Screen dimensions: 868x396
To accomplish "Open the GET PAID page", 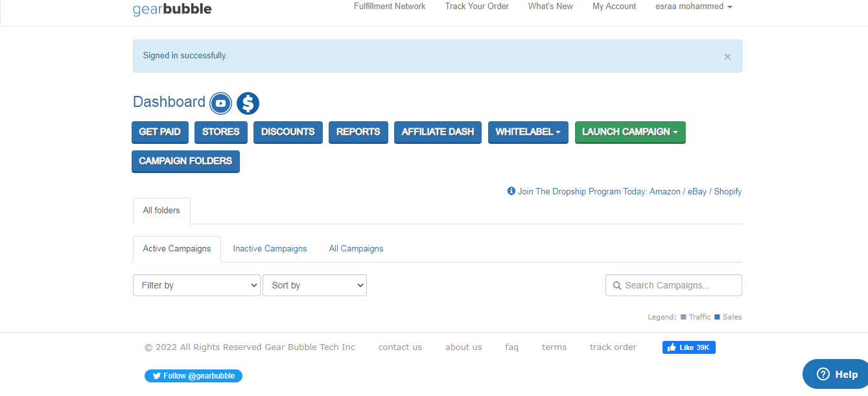I will [x=160, y=132].
